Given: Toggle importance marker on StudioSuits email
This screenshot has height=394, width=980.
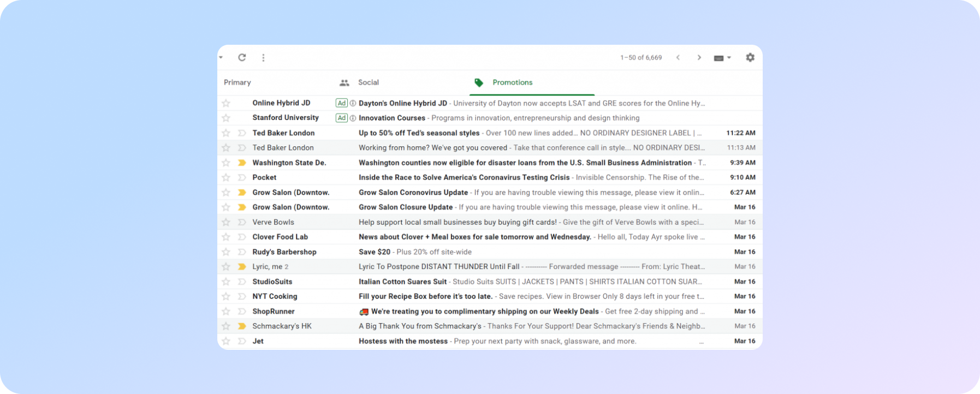Looking at the screenshot, I should tap(242, 282).
